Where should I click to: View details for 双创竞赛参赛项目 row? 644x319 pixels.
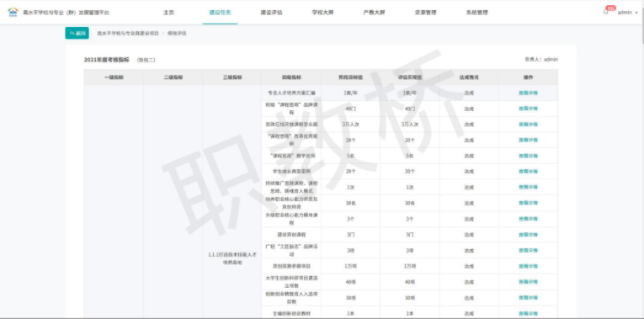pyautogui.click(x=528, y=266)
